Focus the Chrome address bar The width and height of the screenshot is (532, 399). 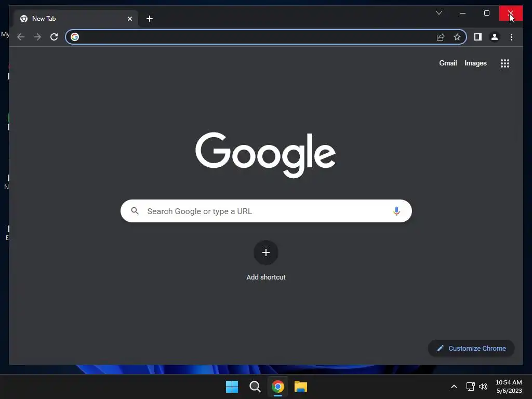tap(265, 37)
